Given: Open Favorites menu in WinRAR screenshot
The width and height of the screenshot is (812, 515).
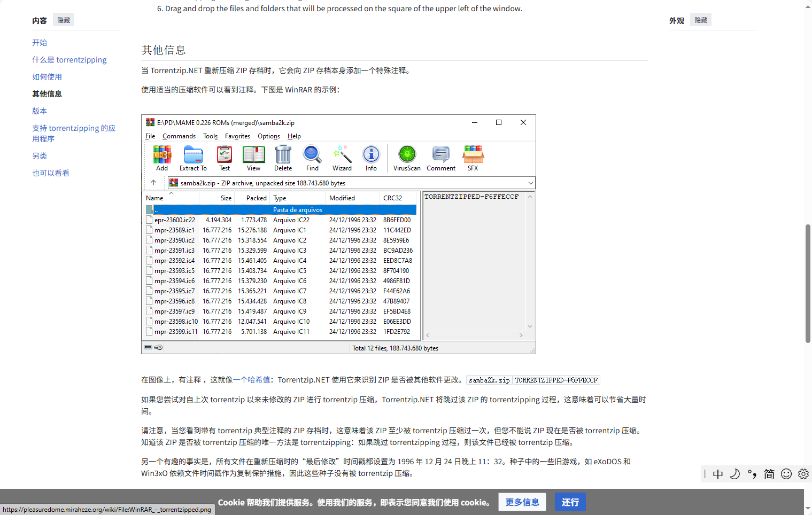Looking at the screenshot, I should coord(237,136).
